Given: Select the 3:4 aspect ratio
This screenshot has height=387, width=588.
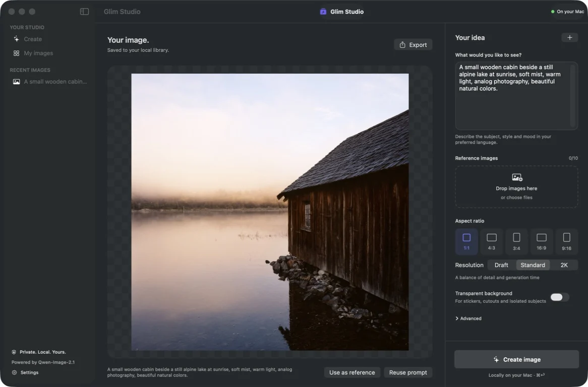Looking at the screenshot, I should coord(516,242).
